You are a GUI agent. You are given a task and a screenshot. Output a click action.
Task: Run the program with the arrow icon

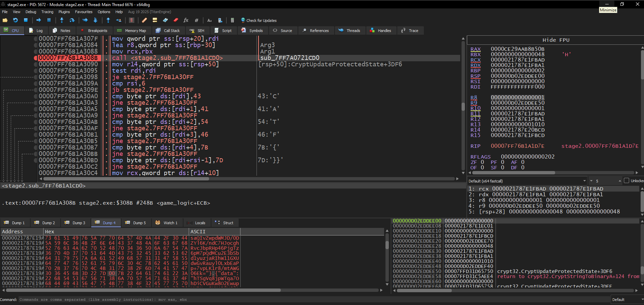[x=38, y=20]
